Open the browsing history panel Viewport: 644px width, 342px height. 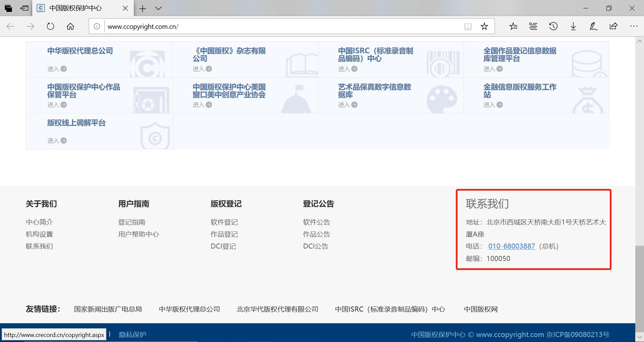pos(553,26)
